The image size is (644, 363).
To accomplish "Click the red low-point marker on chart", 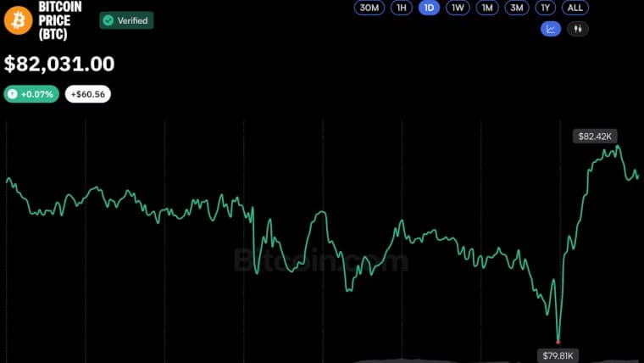I will pos(558,342).
